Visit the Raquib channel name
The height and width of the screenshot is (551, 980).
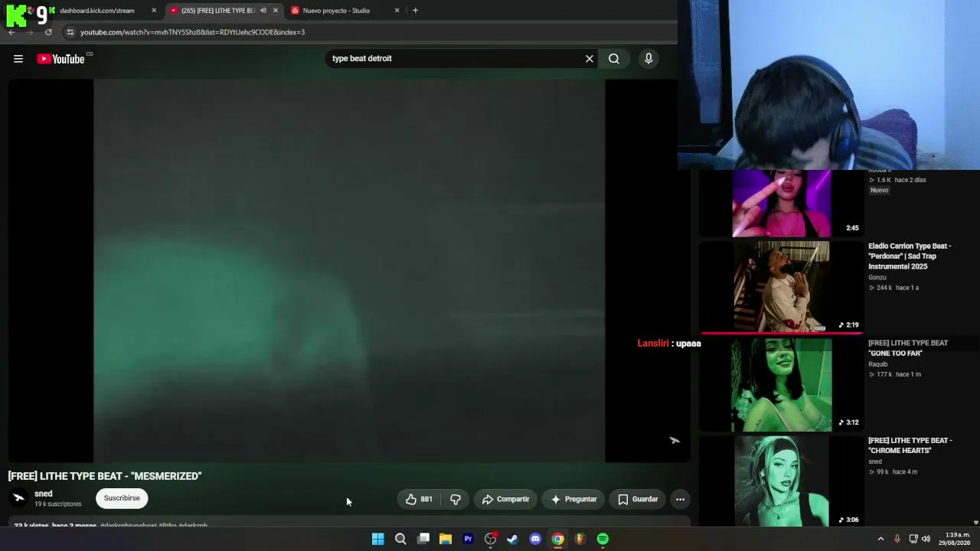[878, 364]
